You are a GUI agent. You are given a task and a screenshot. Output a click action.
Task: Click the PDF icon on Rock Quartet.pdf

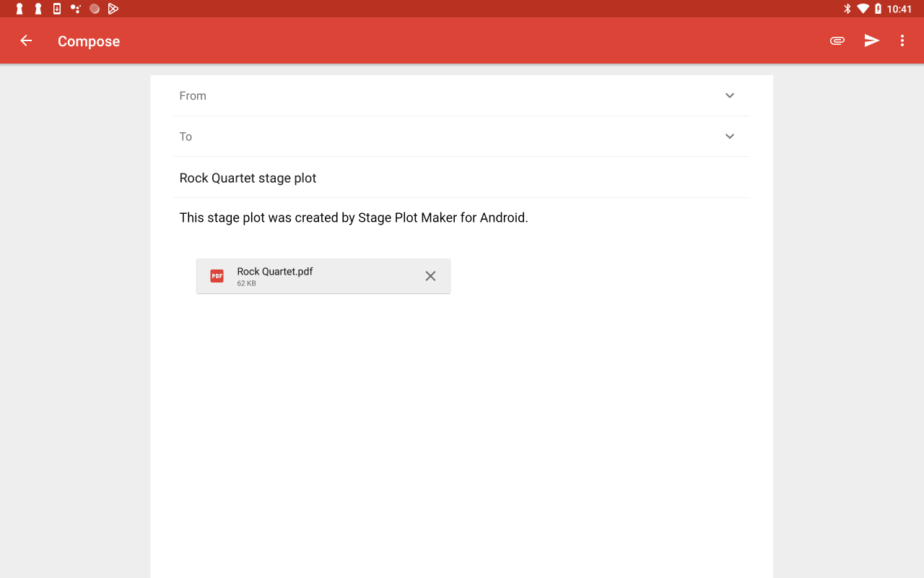tap(217, 275)
